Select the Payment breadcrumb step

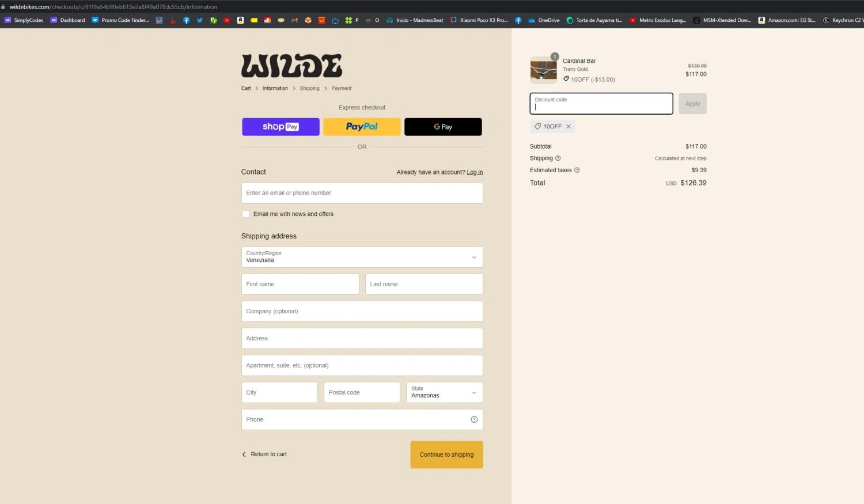pyautogui.click(x=341, y=88)
